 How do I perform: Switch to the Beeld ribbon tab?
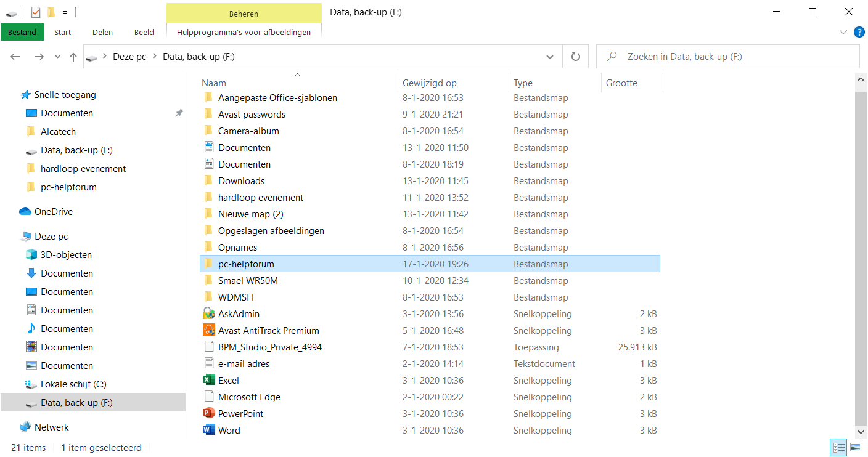click(x=144, y=32)
